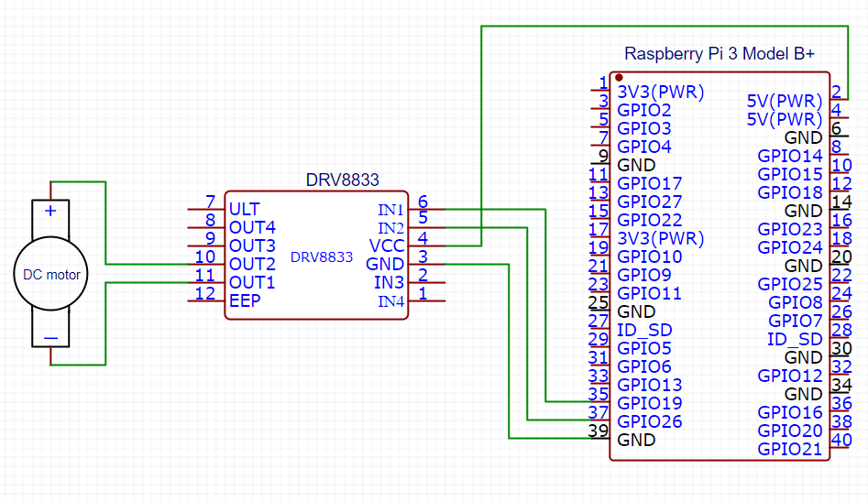Click the OUT1 pin label
This screenshot has width=868, height=502.
click(252, 283)
